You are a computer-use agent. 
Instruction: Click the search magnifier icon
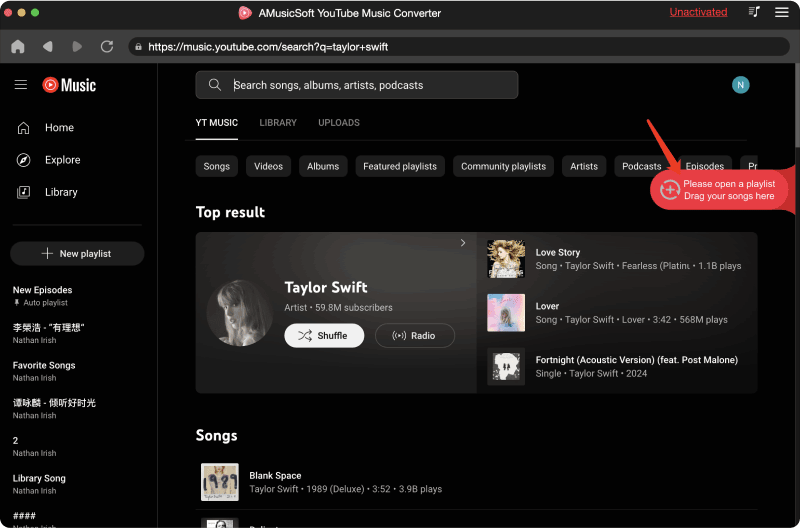pyautogui.click(x=215, y=85)
